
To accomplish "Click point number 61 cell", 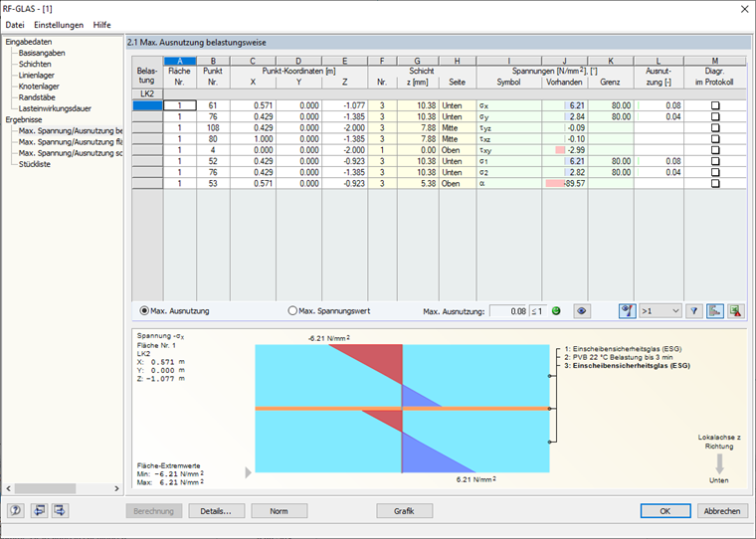I will coord(213,105).
